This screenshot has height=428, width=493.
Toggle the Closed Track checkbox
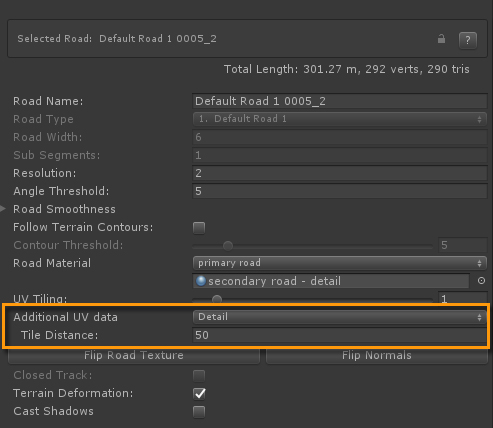tap(199, 376)
